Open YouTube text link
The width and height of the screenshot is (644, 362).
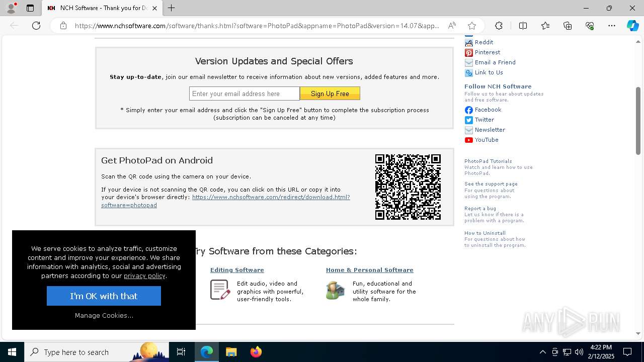click(x=487, y=140)
